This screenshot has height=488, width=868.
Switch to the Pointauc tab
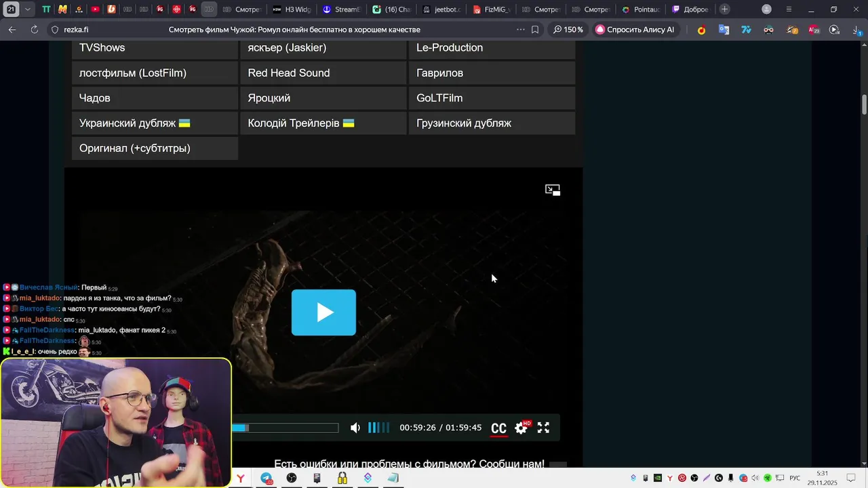641,9
